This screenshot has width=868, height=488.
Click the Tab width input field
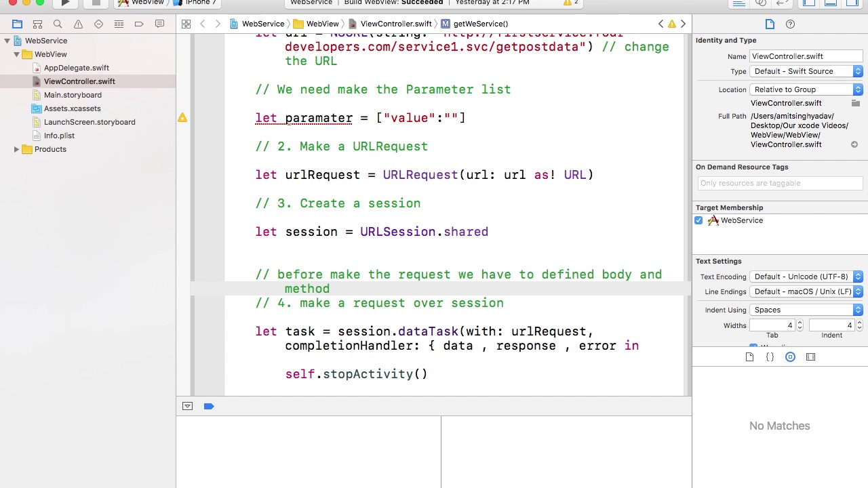772,325
